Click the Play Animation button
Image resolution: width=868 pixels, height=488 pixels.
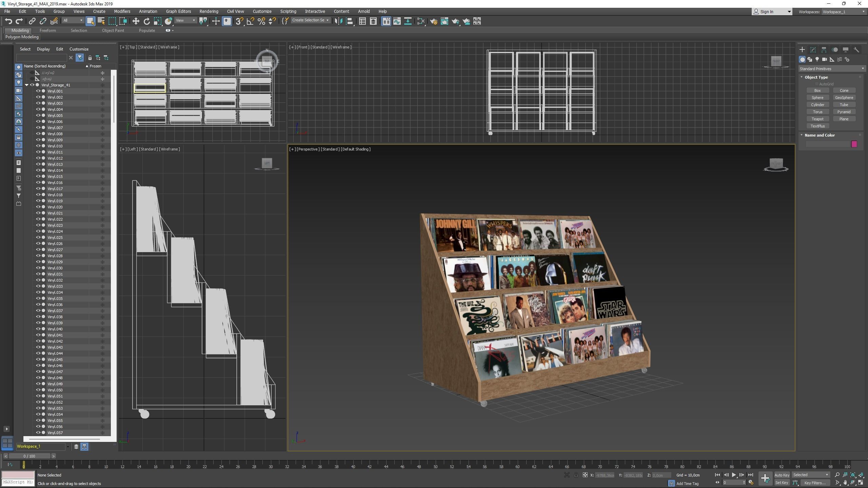(x=734, y=475)
